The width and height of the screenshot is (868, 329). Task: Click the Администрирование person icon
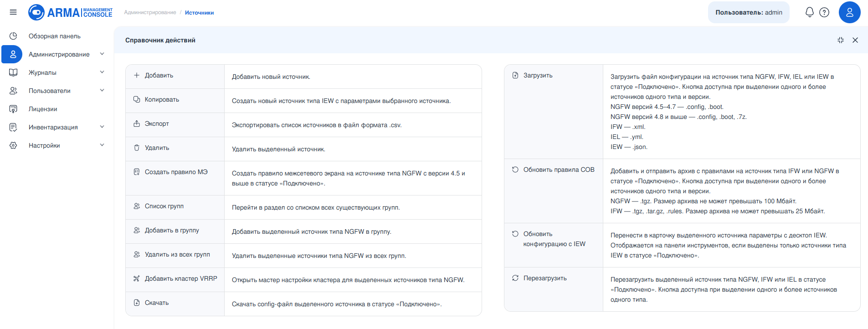(13, 54)
